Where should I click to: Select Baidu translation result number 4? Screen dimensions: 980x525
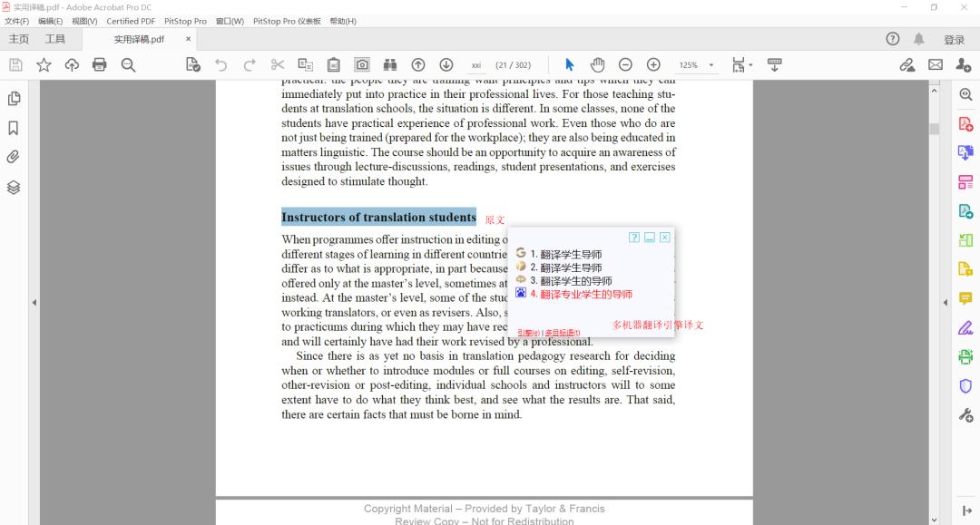(x=581, y=295)
